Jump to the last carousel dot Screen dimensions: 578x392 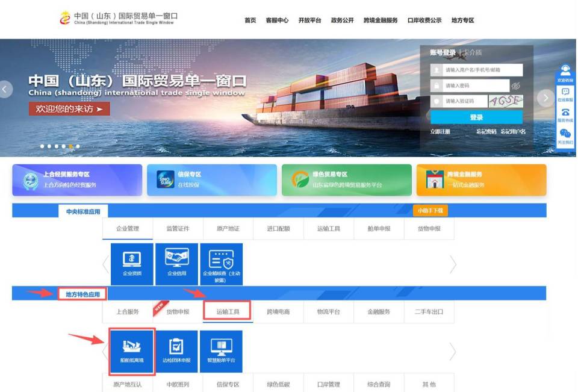point(78,146)
